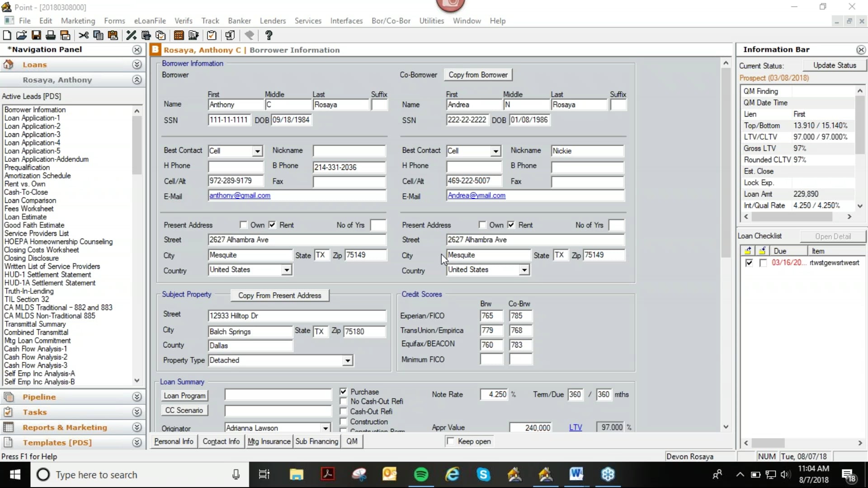Check the Cash-Out Refi option
Viewport: 868px width, 488px height.
point(343,411)
